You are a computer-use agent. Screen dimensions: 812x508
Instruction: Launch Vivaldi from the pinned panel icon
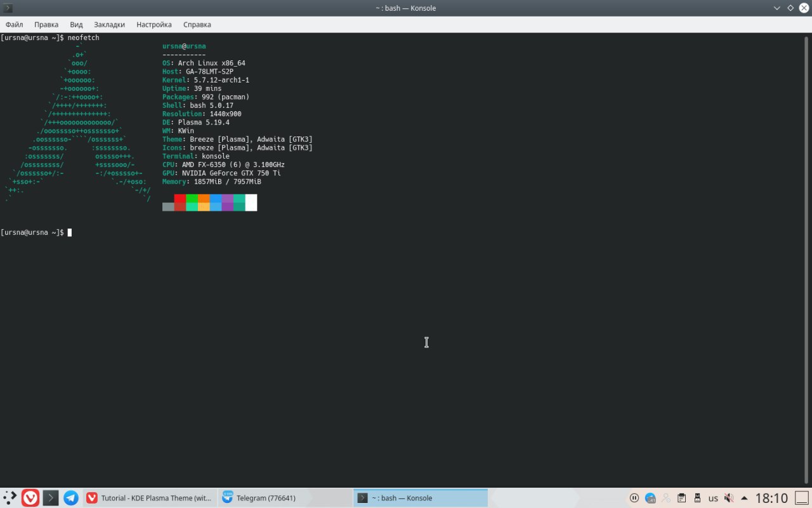(30, 498)
